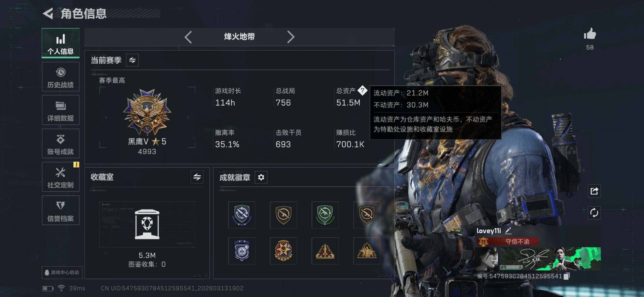644x297 pixels.
Task: Go back using the arrow beside 角色信息
Action: [48, 13]
